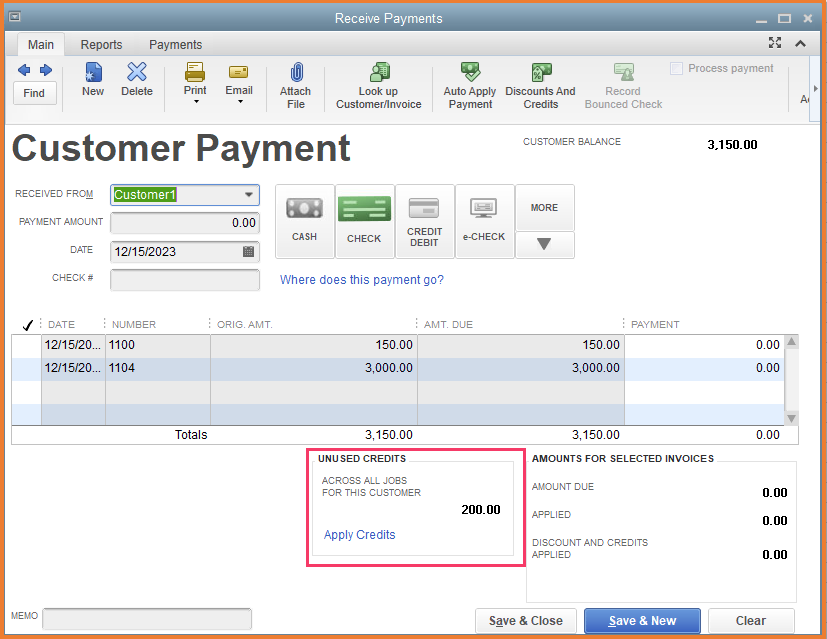Go to next payment with right arrow
Screen dimensions: 827x639
click(46, 70)
